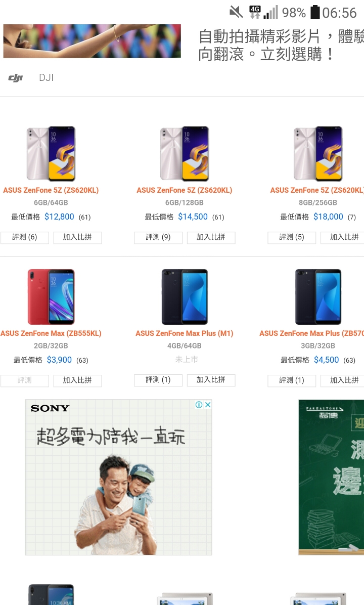Image resolution: width=364 pixels, height=605 pixels.
Task: Add ZenFone Max ZB555KL to 加入比拼 compare
Action: coord(77,380)
